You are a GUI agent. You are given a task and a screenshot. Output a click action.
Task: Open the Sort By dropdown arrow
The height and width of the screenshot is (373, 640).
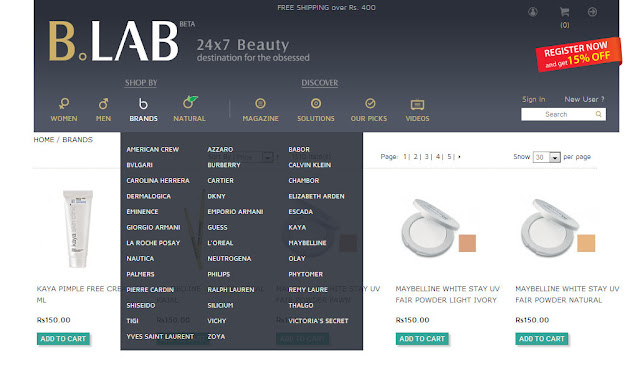coord(268,157)
